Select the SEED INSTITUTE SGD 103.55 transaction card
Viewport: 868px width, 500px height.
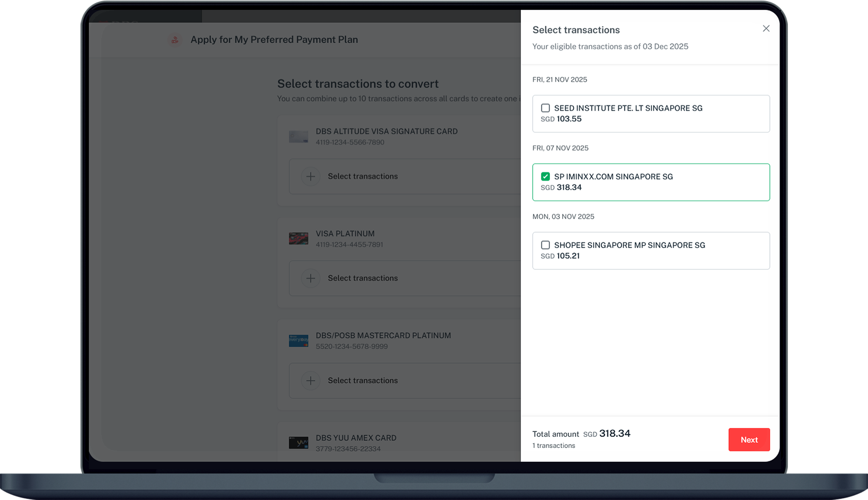coord(651,113)
